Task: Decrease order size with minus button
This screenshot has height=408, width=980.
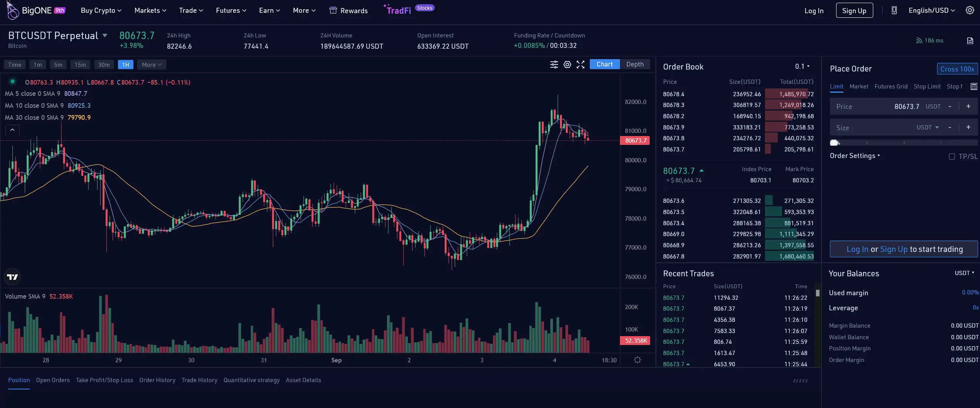Action: point(950,127)
